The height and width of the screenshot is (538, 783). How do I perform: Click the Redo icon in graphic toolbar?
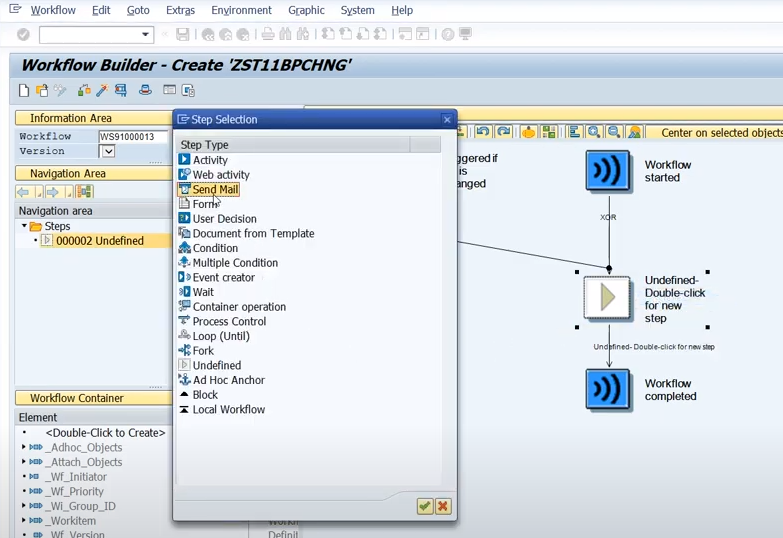503,132
